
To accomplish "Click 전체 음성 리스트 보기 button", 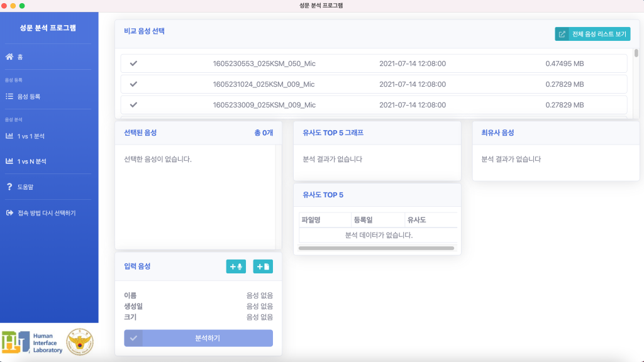I will [592, 34].
